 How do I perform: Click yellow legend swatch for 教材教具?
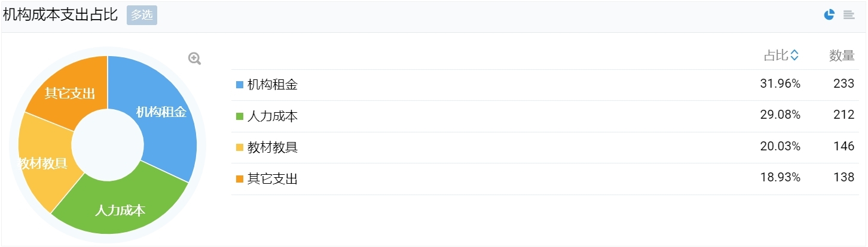(x=240, y=147)
